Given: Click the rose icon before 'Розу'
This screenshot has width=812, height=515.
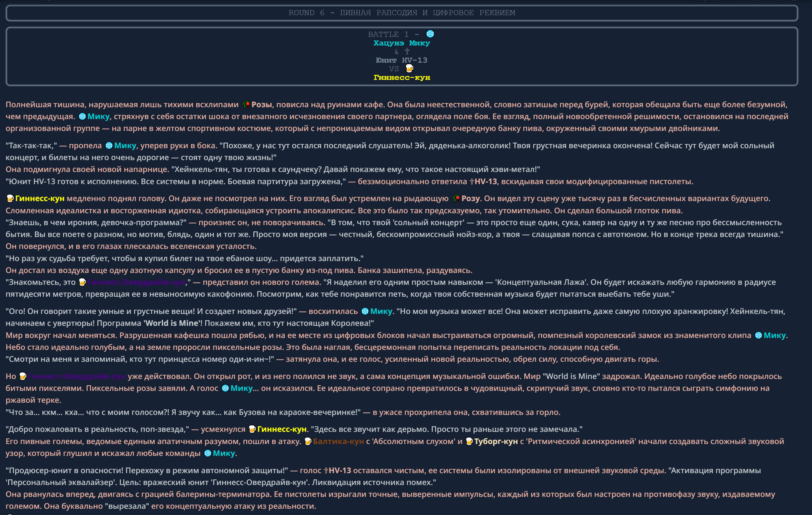Looking at the screenshot, I should pyautogui.click(x=456, y=198).
